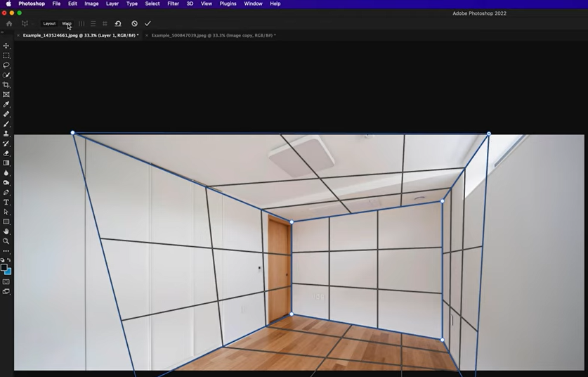The width and height of the screenshot is (588, 377).
Task: Select the Lasso tool
Action: [6, 65]
